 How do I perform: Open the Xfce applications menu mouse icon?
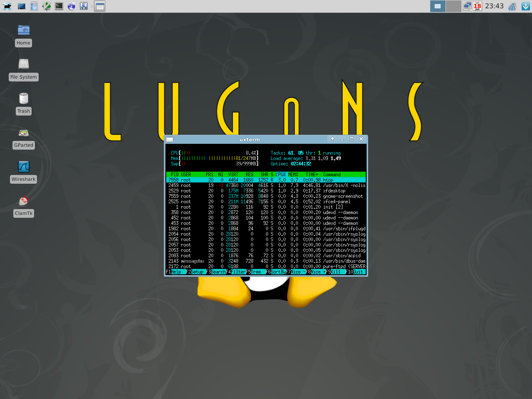pos(7,6)
